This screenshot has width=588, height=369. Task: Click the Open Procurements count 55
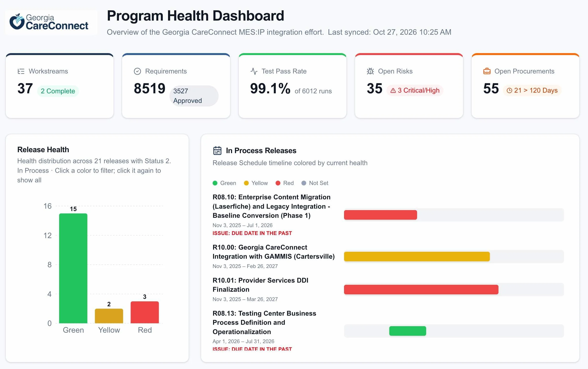(x=491, y=88)
